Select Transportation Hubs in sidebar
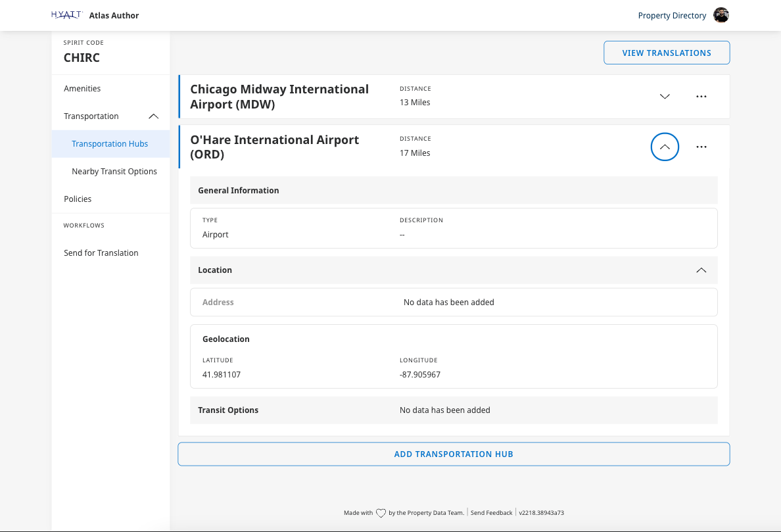This screenshot has height=532, width=781. point(110,144)
